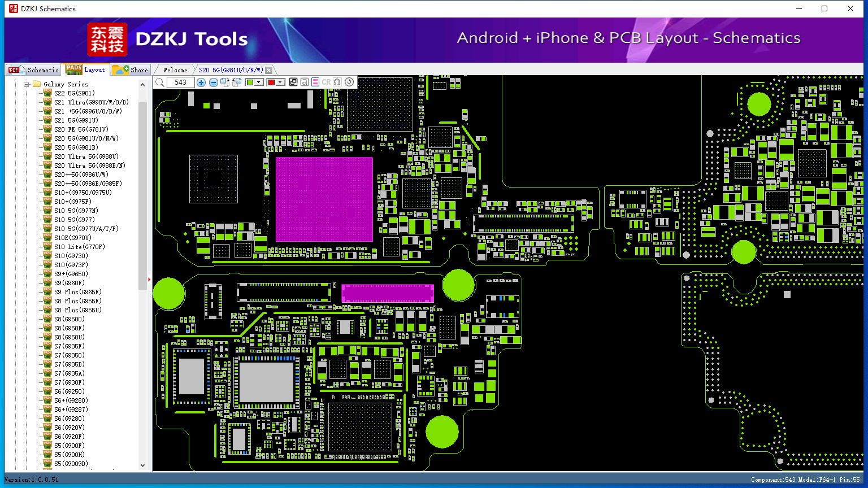Click the circular reset view icon
Screen dimensions: 868x488
coord(349,82)
